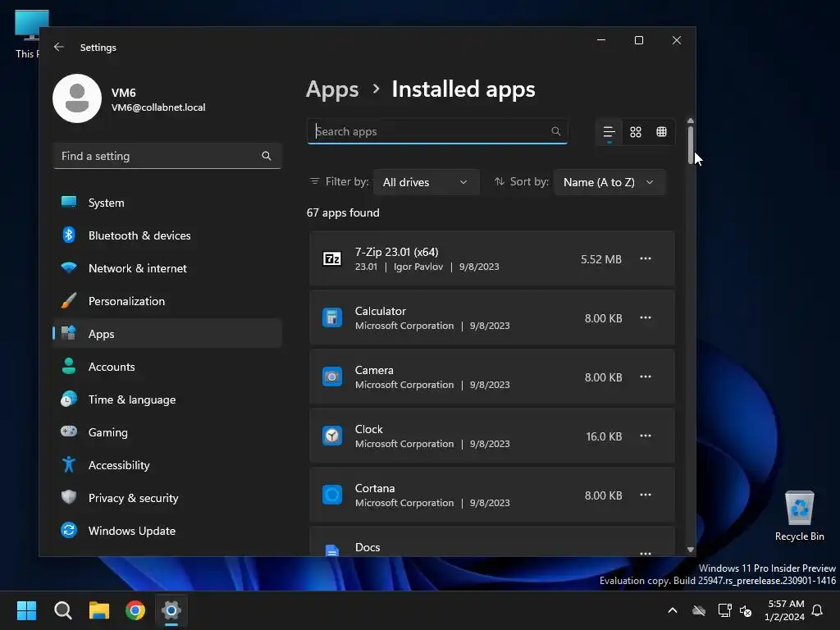Click the Settings taskbar icon

(x=171, y=610)
